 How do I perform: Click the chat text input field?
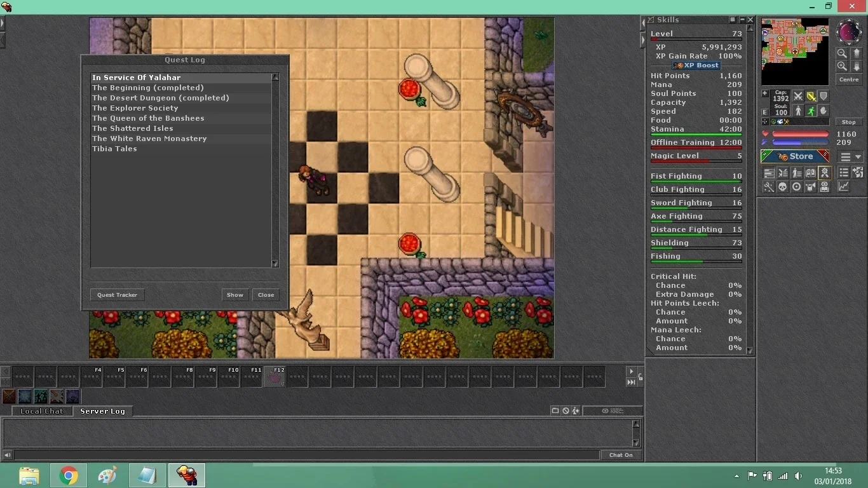[x=307, y=455]
